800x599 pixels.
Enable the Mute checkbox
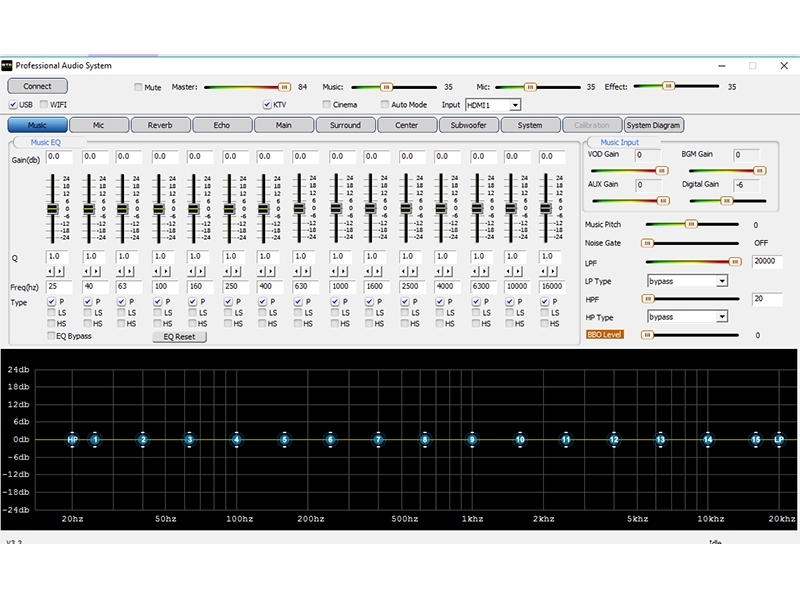click(138, 87)
